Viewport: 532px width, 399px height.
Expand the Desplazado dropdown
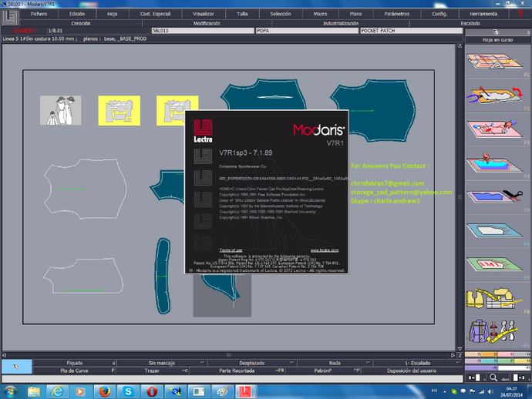(252, 363)
